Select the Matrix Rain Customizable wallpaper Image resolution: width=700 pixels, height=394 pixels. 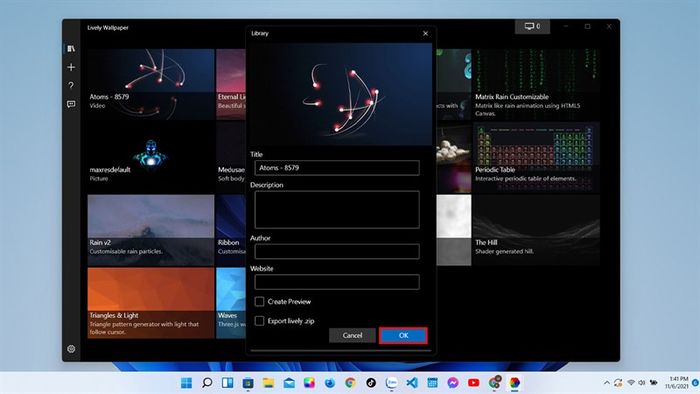tap(536, 84)
